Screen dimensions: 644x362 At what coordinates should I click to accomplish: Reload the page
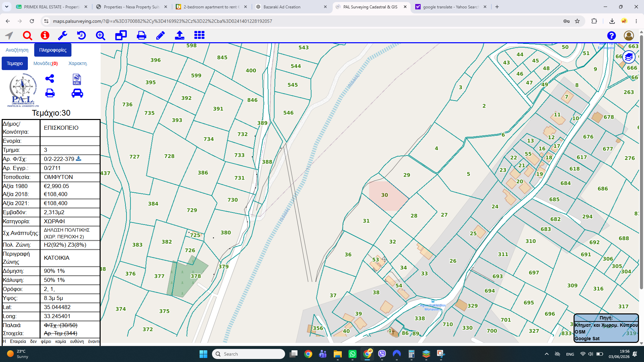point(32,21)
